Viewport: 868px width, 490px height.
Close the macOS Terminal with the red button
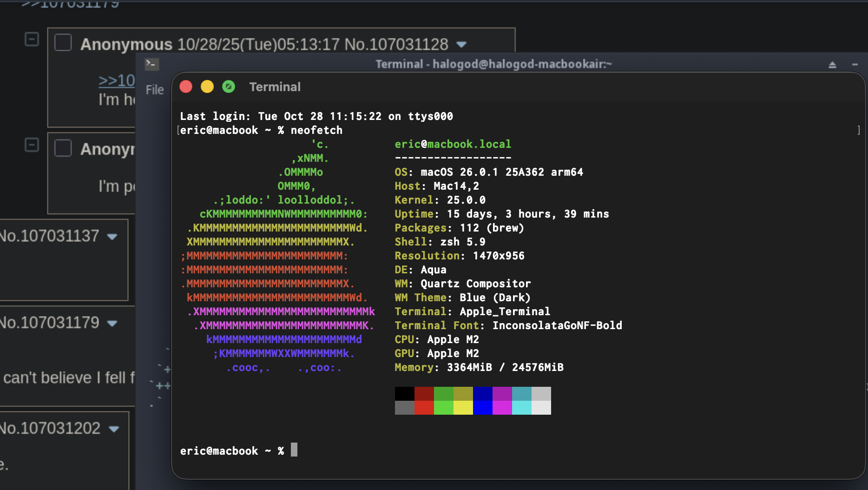pyautogui.click(x=186, y=86)
